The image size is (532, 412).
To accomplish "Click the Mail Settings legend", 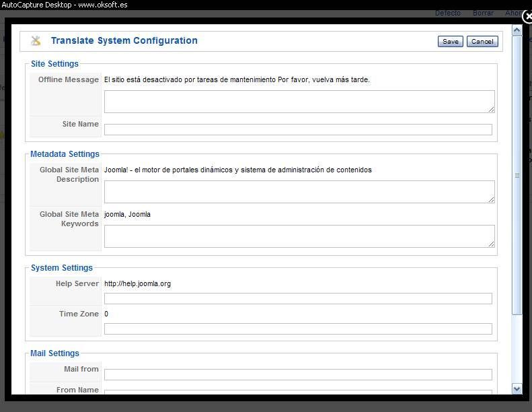I will (x=54, y=353).
